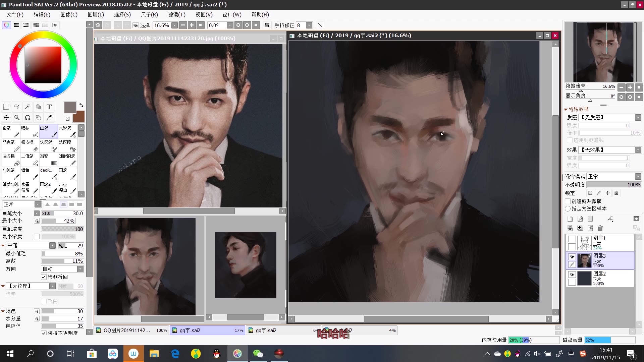The width and height of the screenshot is (644, 362).
Task: Select the shape tool icon
Action: pyautogui.click(x=38, y=107)
